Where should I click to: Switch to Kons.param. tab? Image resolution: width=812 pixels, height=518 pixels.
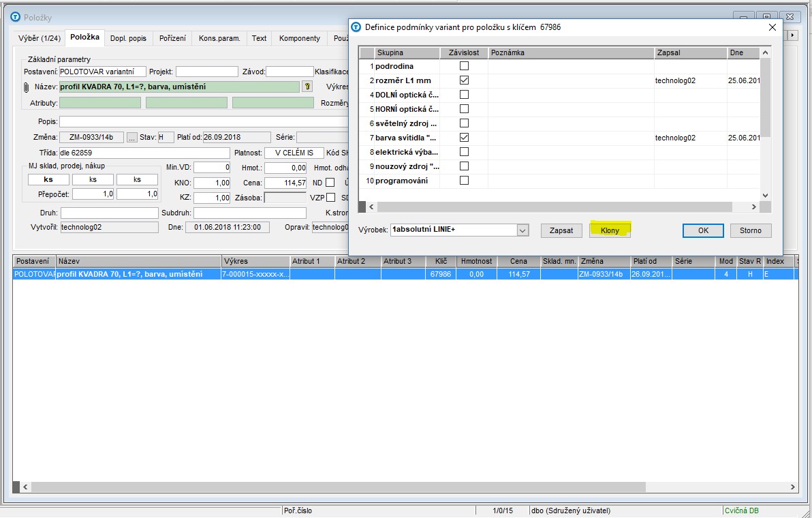[219, 38]
